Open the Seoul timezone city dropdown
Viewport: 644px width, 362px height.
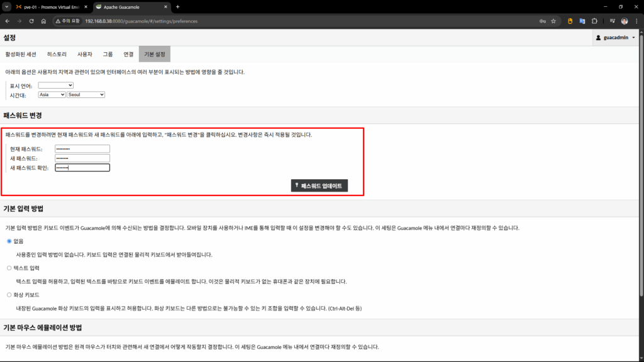86,95
